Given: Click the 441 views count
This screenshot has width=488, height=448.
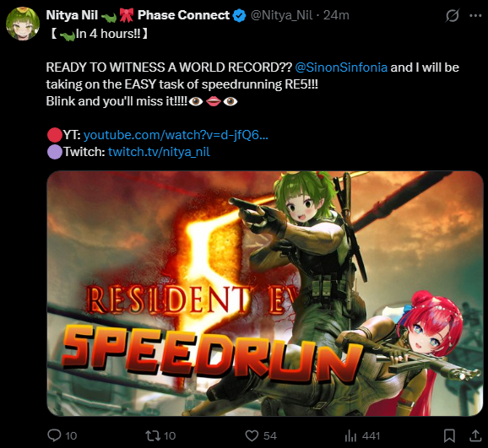Looking at the screenshot, I should (x=371, y=436).
